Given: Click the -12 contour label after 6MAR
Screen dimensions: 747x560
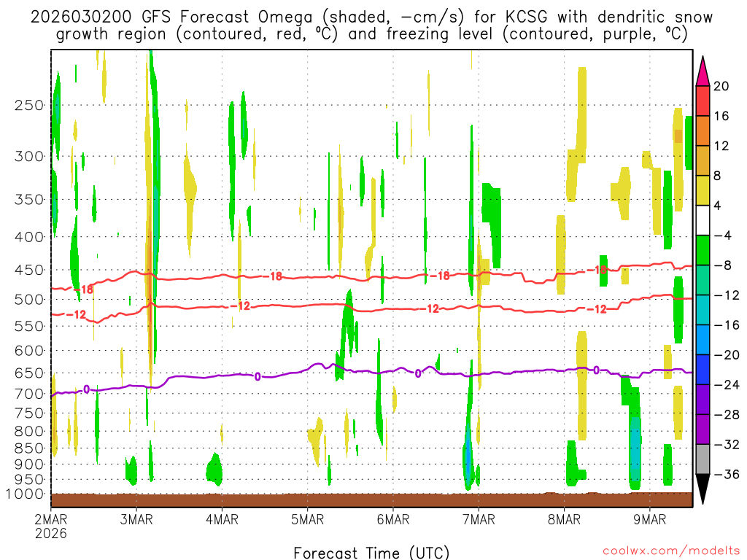Looking at the screenshot, I should [x=429, y=309].
